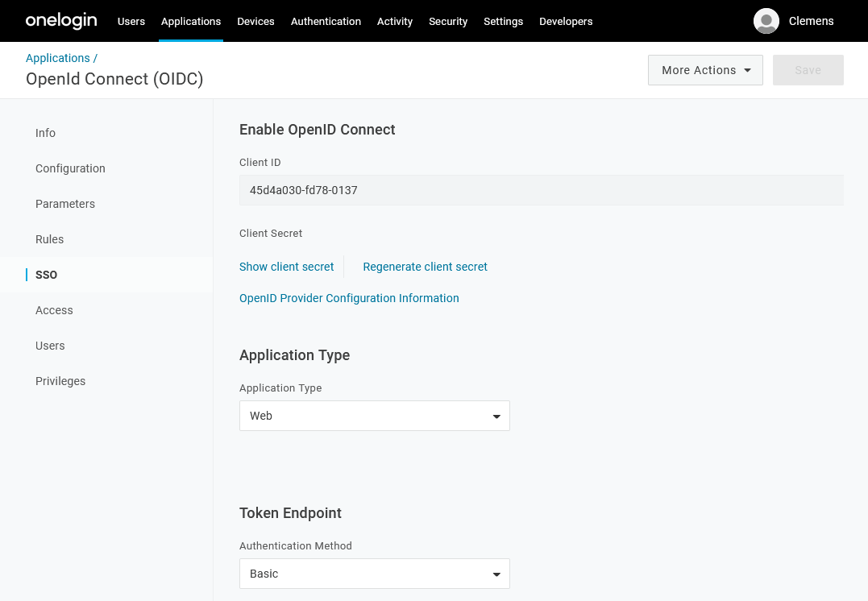Screen dimensions: 868x601
Task: Regenerate the client secret
Action: (x=425, y=267)
